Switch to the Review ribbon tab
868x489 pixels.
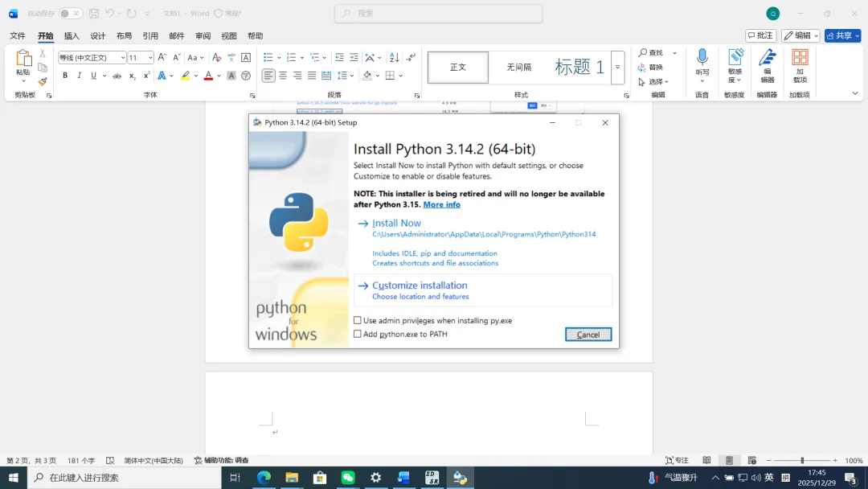click(203, 35)
